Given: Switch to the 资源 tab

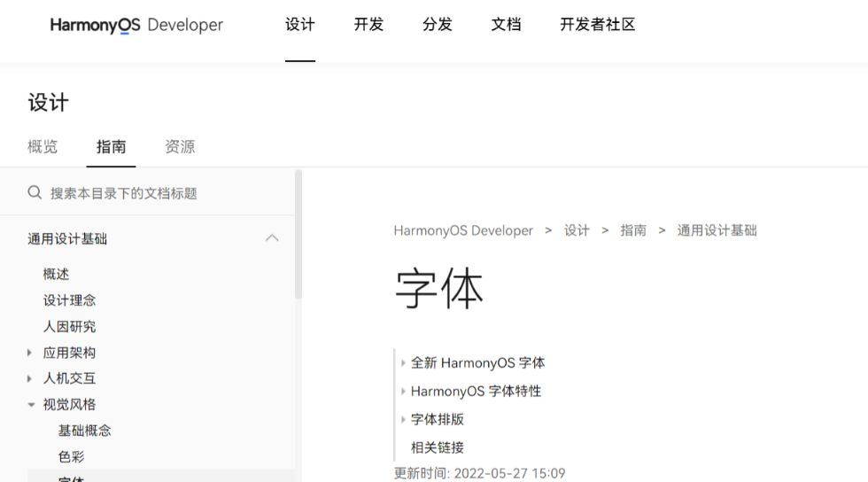Looking at the screenshot, I should (x=180, y=147).
